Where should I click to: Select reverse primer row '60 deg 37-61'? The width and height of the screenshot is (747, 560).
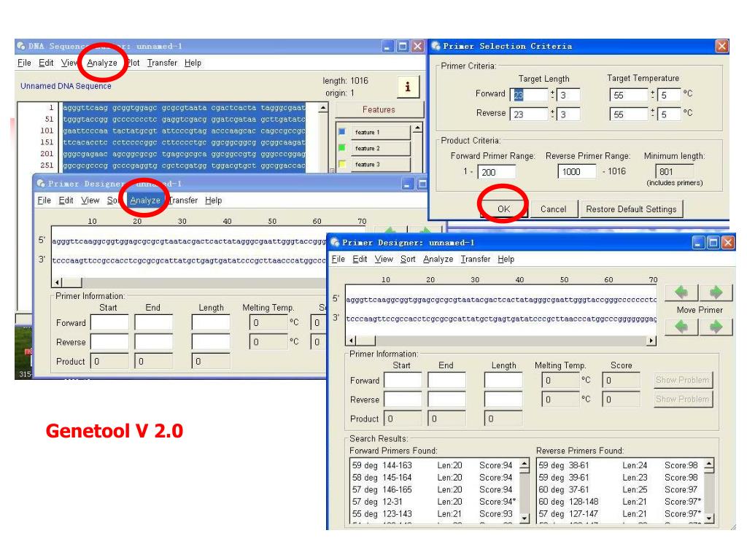click(620, 489)
